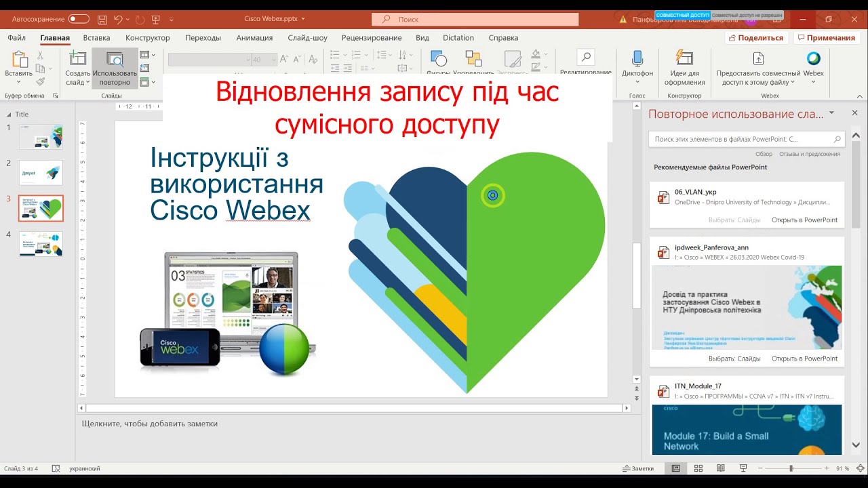Click the Редактирование search icon
Viewport: 868px width, 488px height.
[586, 58]
